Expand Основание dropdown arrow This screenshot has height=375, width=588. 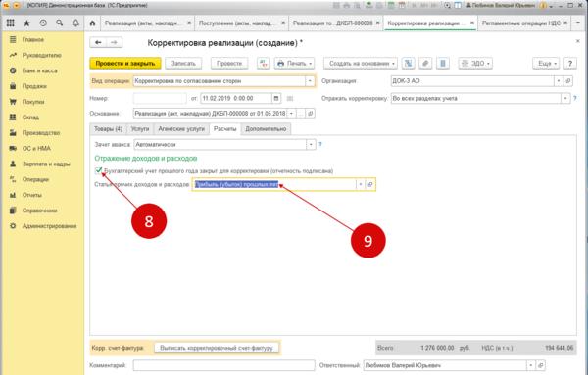291,114
